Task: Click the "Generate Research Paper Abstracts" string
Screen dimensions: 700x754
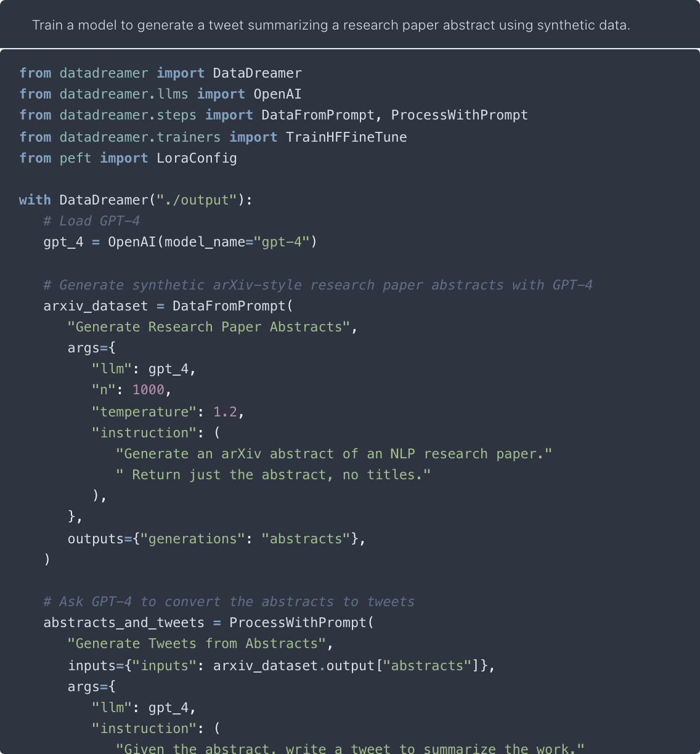Action: pyautogui.click(x=209, y=327)
